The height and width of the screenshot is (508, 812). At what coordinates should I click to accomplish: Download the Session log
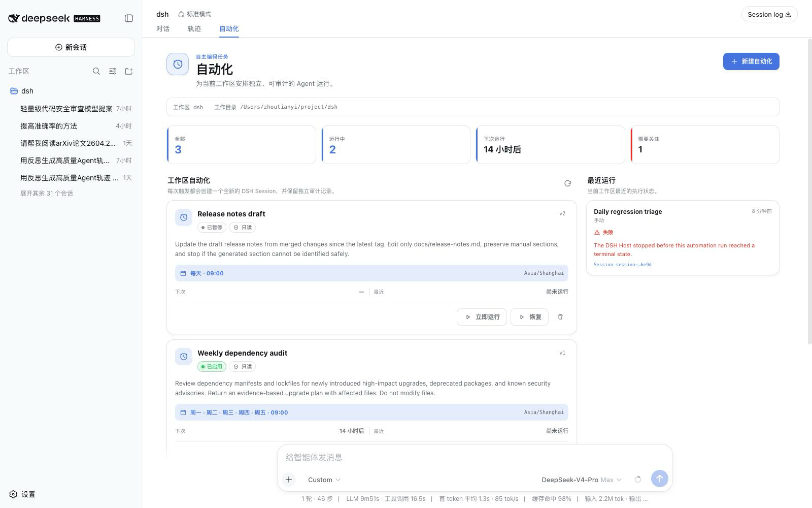pos(769,14)
